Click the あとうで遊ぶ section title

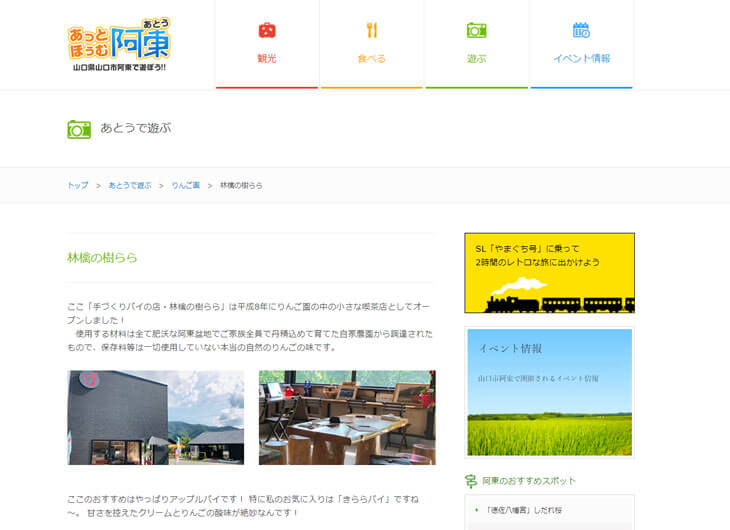(136, 128)
